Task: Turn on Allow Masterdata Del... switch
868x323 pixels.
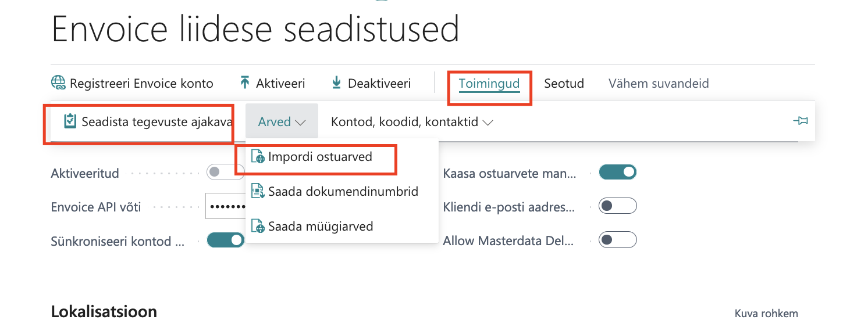Action: click(618, 240)
